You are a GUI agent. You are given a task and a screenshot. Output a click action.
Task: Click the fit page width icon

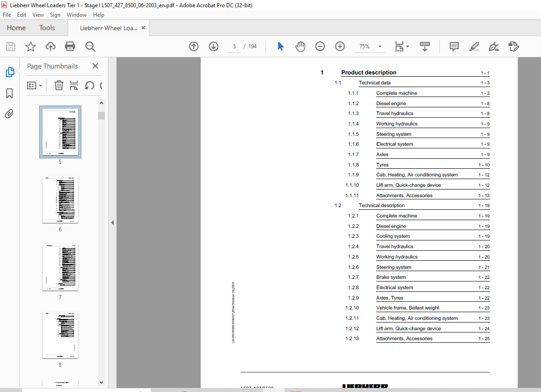coord(399,46)
